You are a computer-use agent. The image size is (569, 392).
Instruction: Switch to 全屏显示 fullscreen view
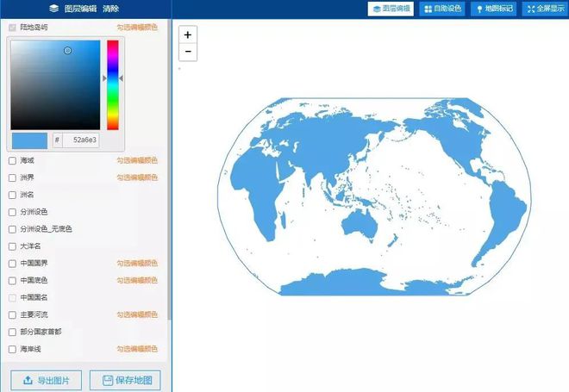pyautogui.click(x=546, y=9)
